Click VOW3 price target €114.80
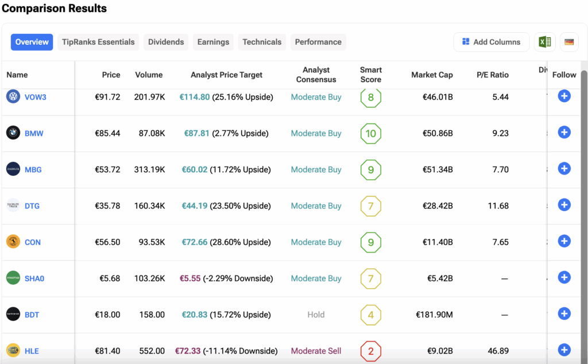 [x=195, y=97]
